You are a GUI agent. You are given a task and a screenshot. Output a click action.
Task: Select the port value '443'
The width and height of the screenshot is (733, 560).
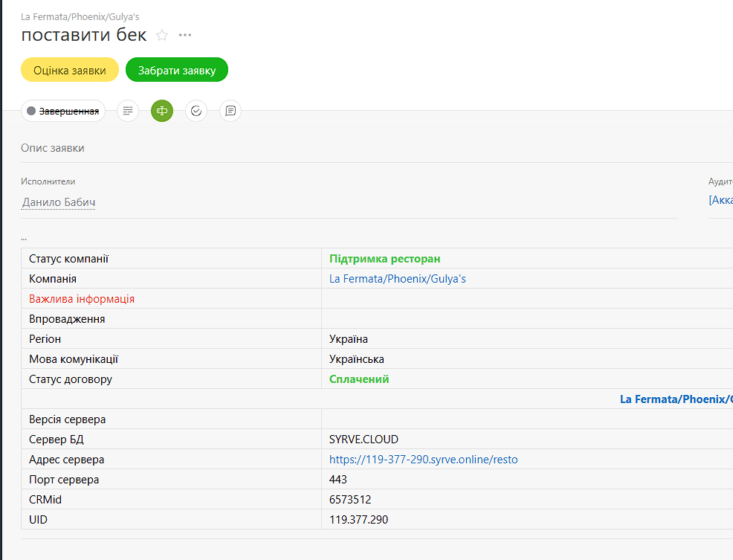pyautogui.click(x=338, y=480)
